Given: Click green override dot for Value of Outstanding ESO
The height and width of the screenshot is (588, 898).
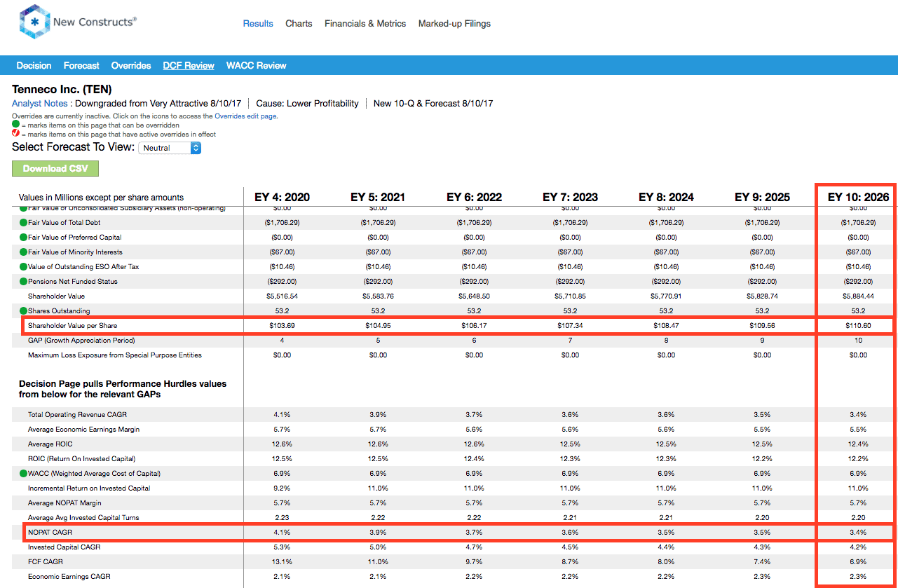Looking at the screenshot, I should click(23, 267).
